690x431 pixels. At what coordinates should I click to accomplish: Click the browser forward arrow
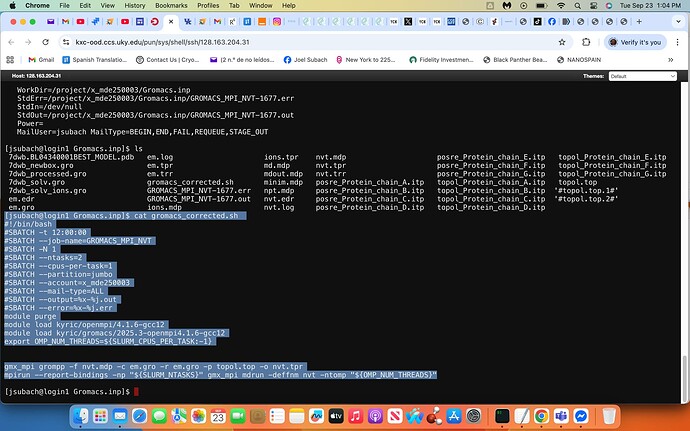pyautogui.click(x=28, y=42)
